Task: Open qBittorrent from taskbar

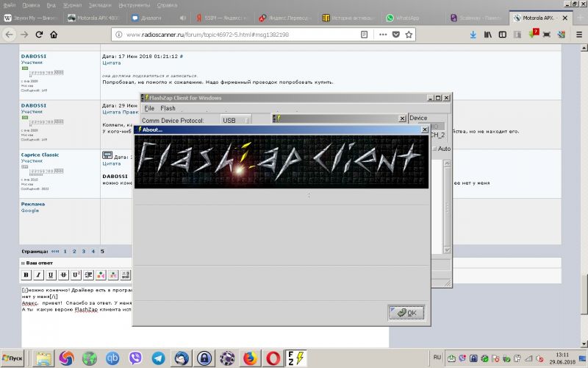Action: 112,358
